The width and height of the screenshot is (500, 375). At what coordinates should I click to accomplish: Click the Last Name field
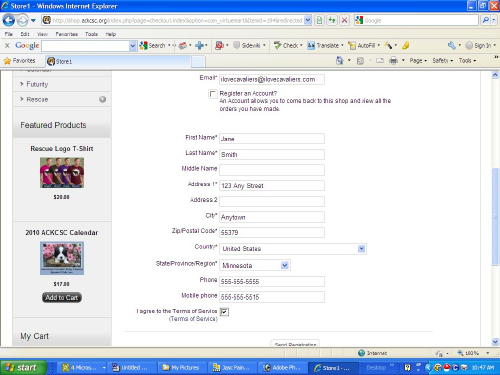(x=272, y=154)
